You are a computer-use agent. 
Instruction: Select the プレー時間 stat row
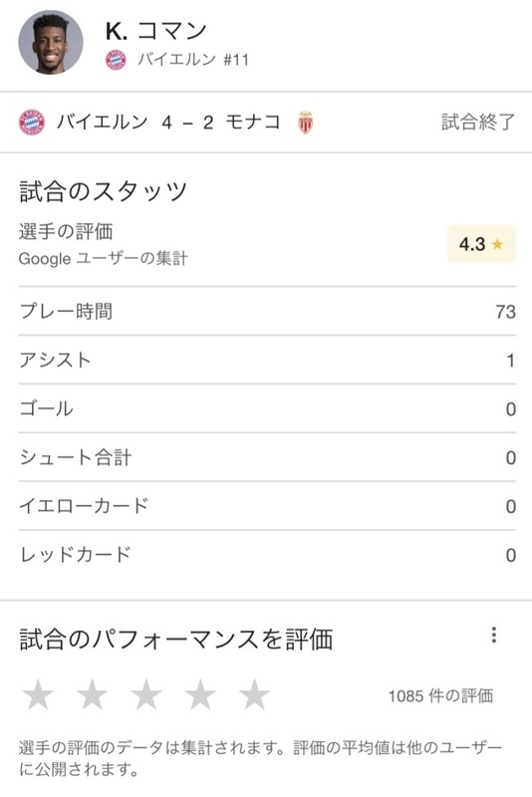(x=267, y=311)
